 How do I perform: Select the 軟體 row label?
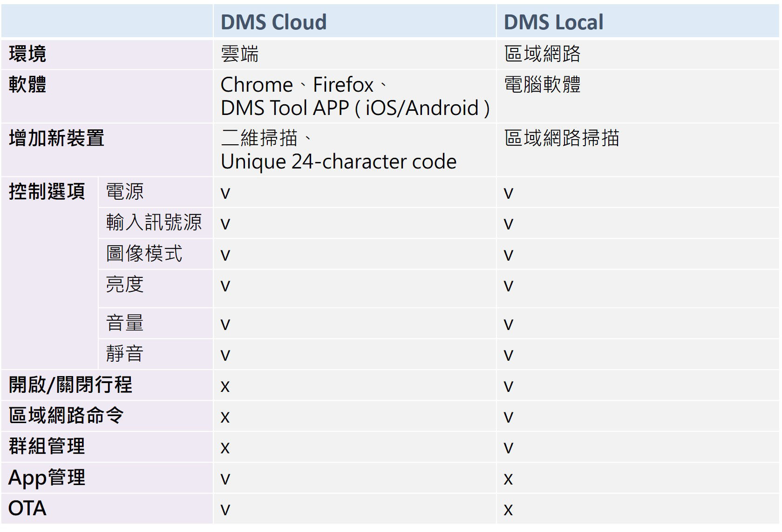[x=27, y=85]
